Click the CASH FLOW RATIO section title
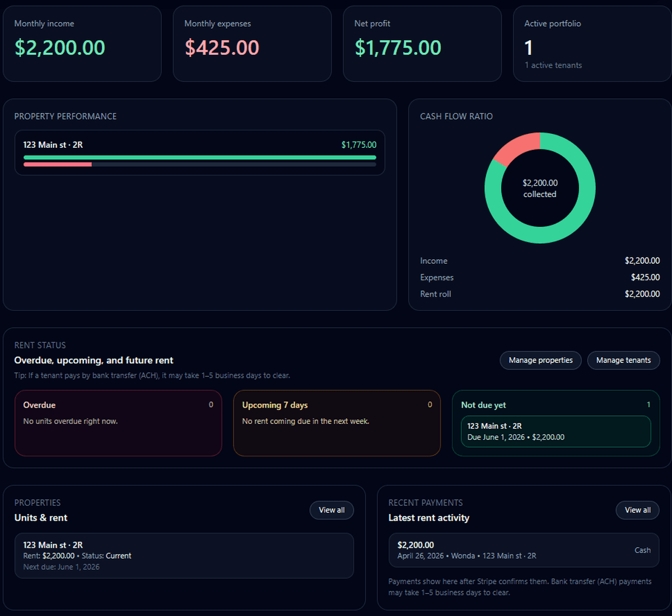The width and height of the screenshot is (672, 616). pyautogui.click(x=456, y=116)
